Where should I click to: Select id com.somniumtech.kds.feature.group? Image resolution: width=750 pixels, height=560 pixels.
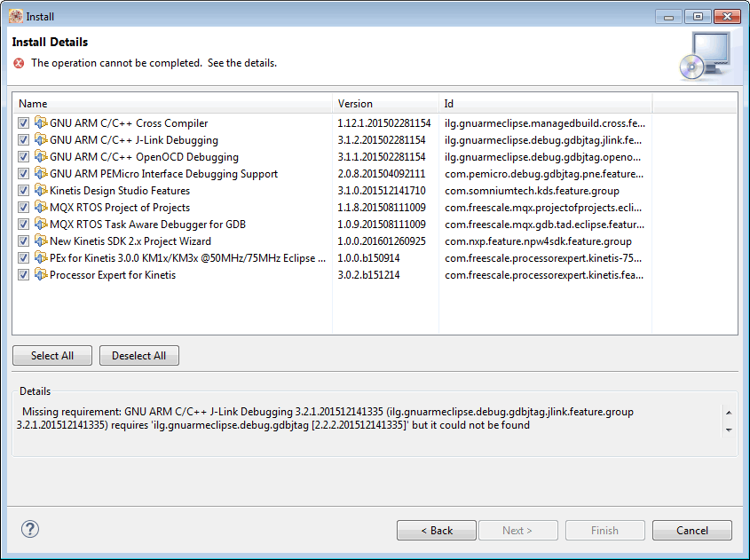pyautogui.click(x=532, y=190)
